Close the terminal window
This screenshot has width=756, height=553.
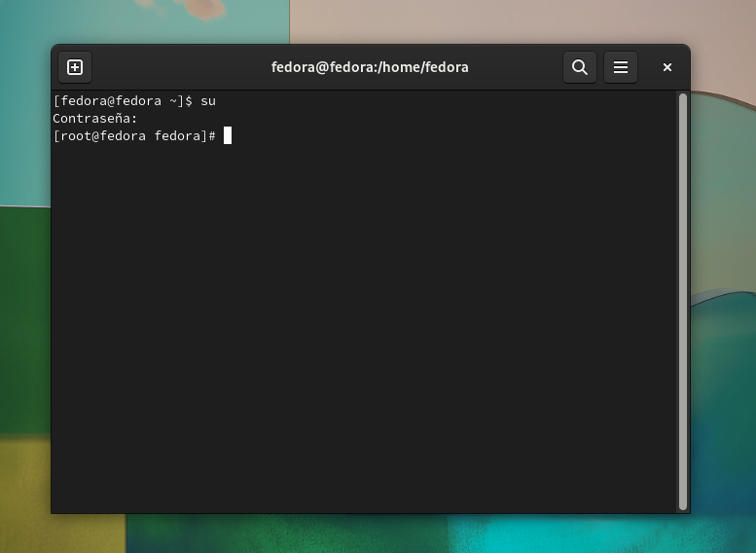(667, 67)
